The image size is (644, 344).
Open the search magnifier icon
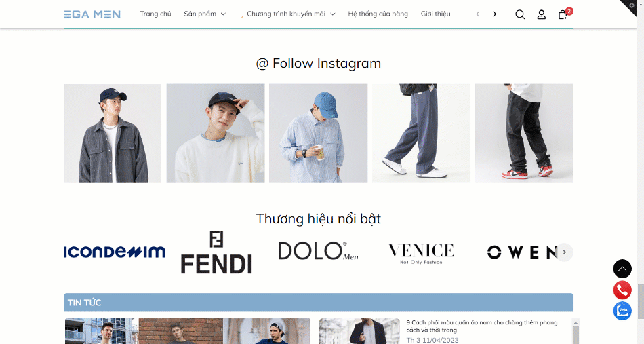(520, 14)
